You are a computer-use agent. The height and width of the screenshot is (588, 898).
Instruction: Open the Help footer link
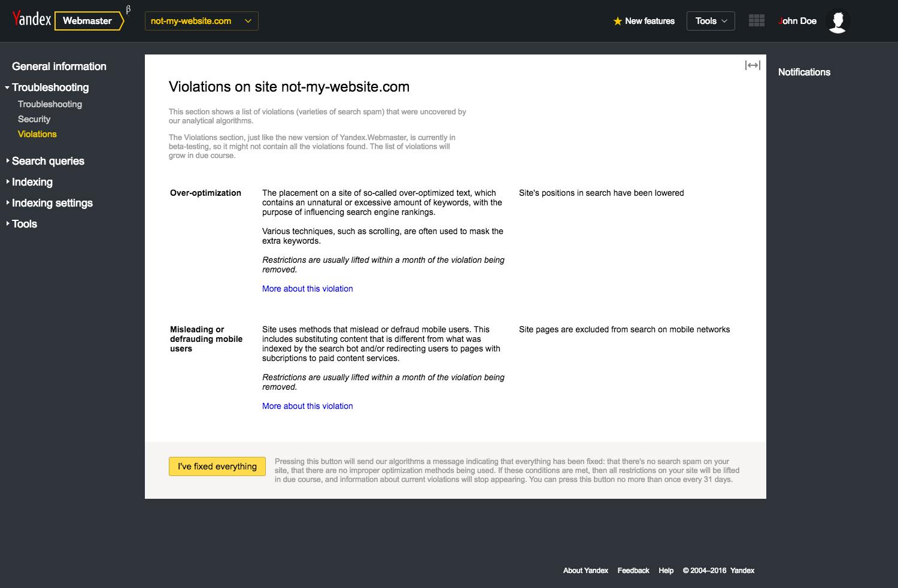click(x=666, y=571)
